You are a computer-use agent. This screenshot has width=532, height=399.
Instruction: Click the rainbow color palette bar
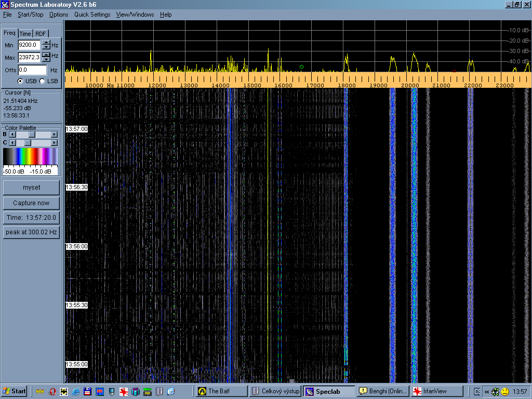31,156
